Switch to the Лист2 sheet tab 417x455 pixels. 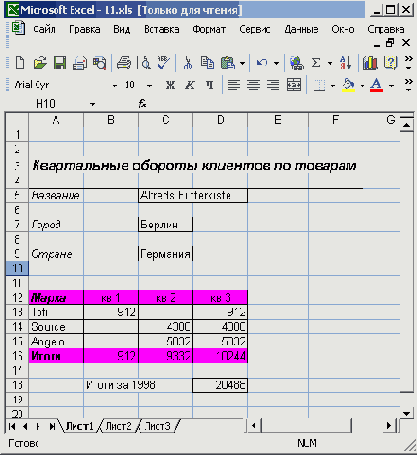point(118,426)
